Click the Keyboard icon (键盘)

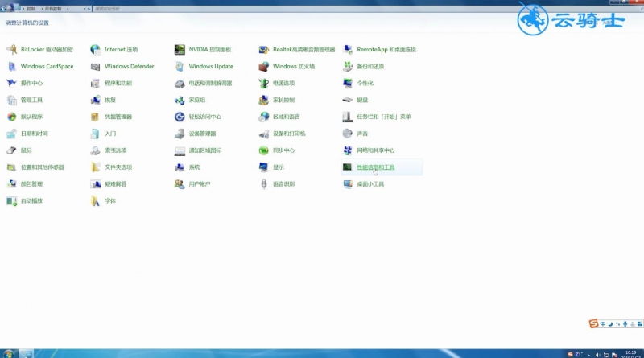348,101
